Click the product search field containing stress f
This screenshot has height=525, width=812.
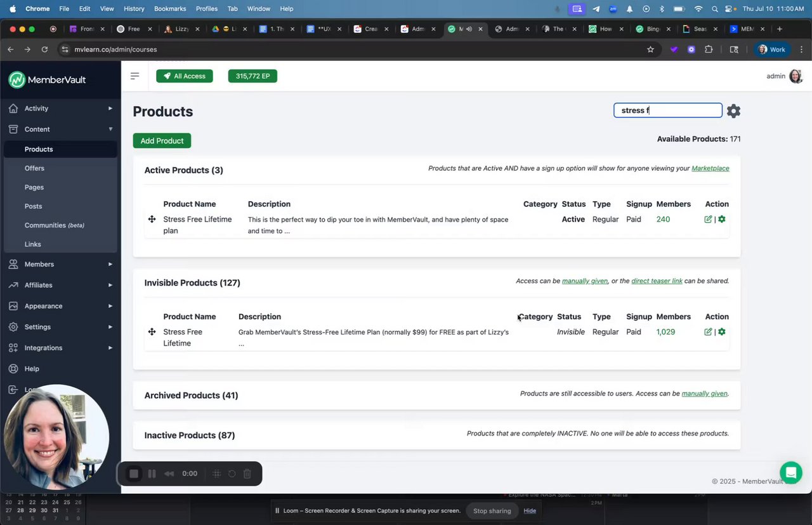tap(668, 110)
